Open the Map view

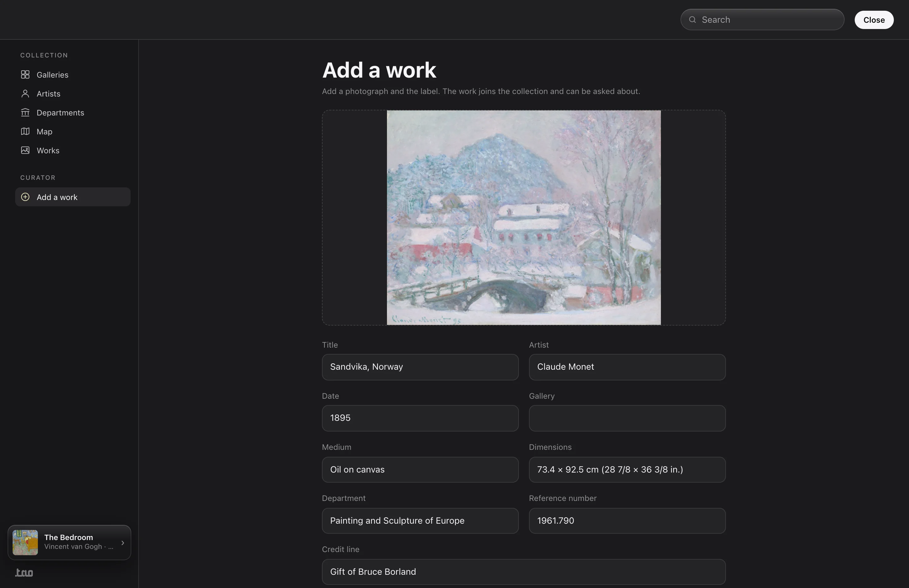(x=73, y=131)
